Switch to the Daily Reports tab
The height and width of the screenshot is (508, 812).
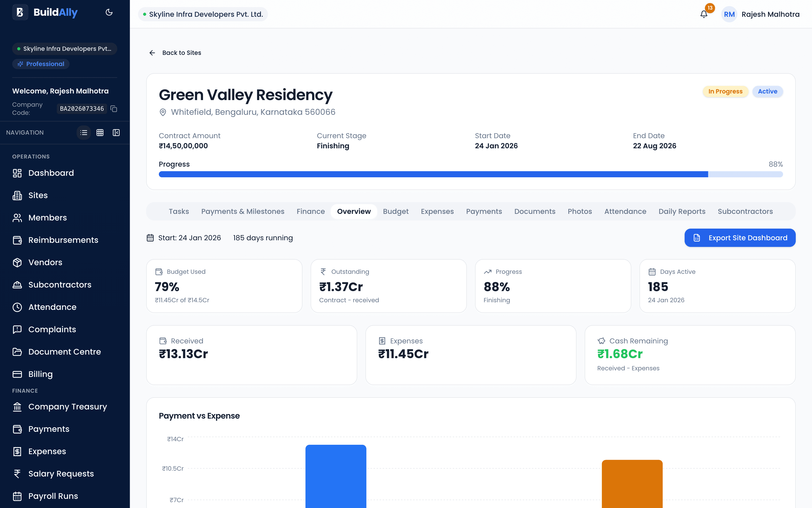682,211
